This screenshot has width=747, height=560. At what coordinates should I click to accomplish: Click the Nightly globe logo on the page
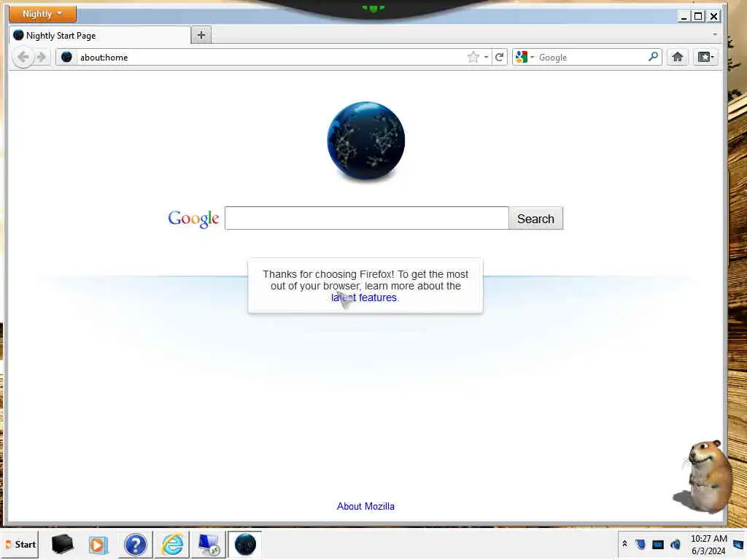366,141
